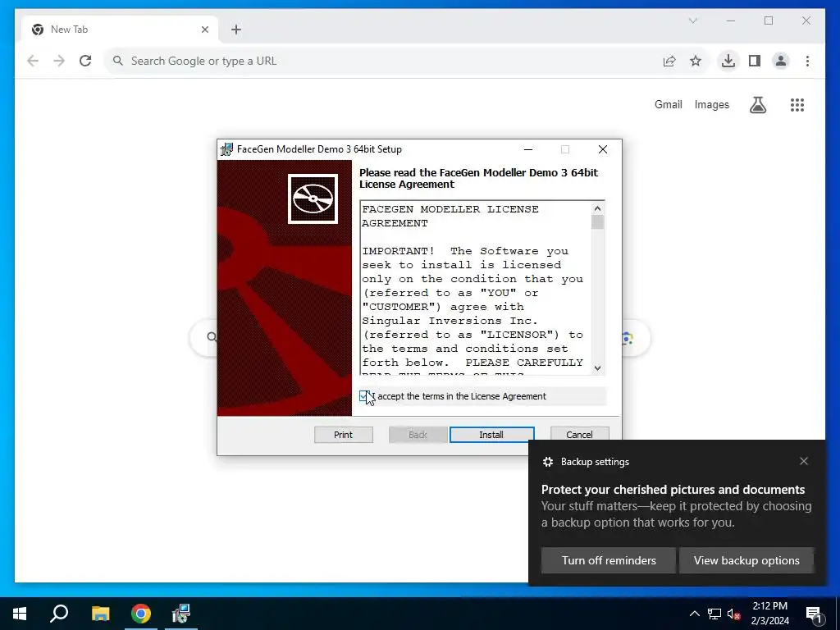
Task: Select the New Tab tab
Action: point(120,30)
